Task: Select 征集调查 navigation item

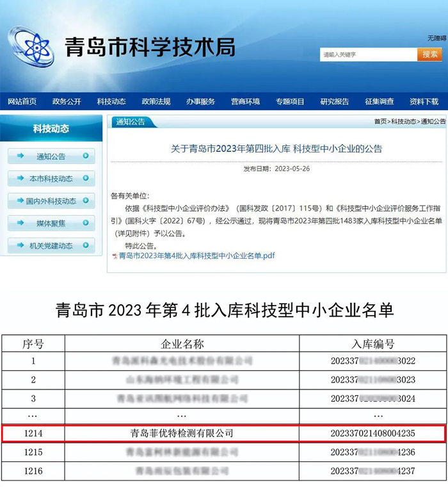Action: pyautogui.click(x=380, y=102)
